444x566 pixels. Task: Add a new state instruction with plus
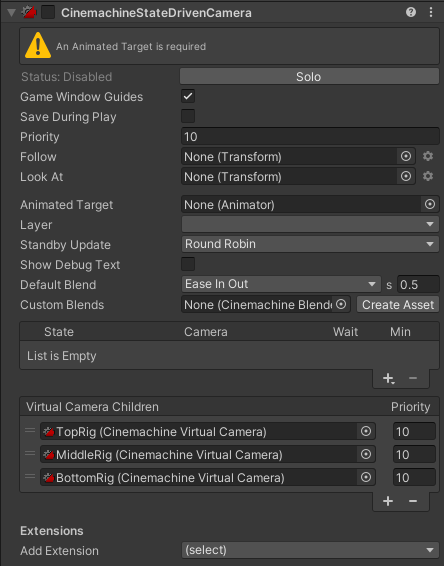(388, 378)
